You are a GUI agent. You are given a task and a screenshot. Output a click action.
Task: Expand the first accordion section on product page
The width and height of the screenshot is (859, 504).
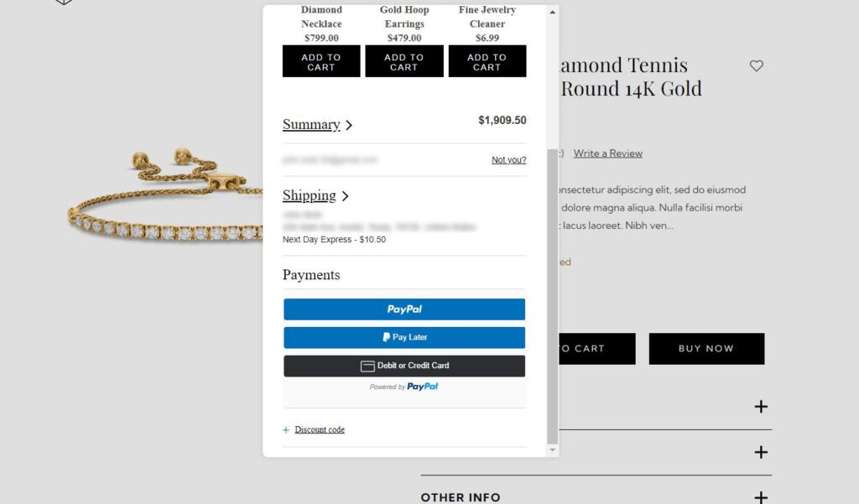click(x=760, y=406)
